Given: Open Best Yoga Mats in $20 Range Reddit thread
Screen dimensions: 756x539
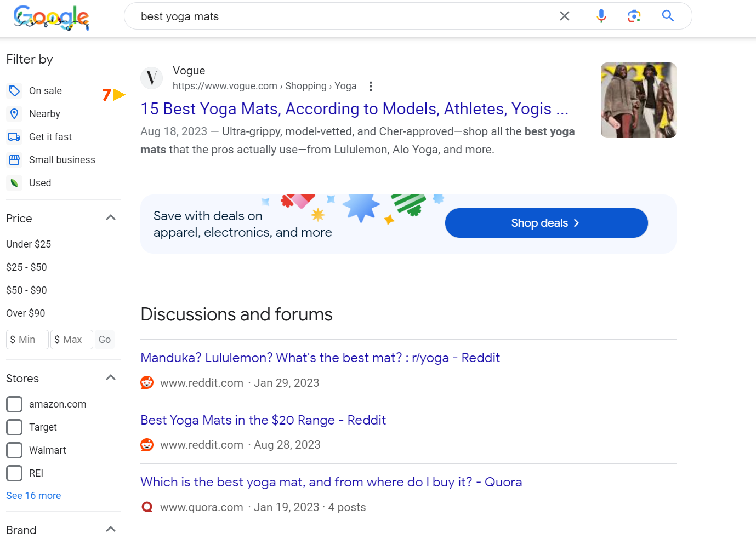Looking at the screenshot, I should tap(263, 420).
